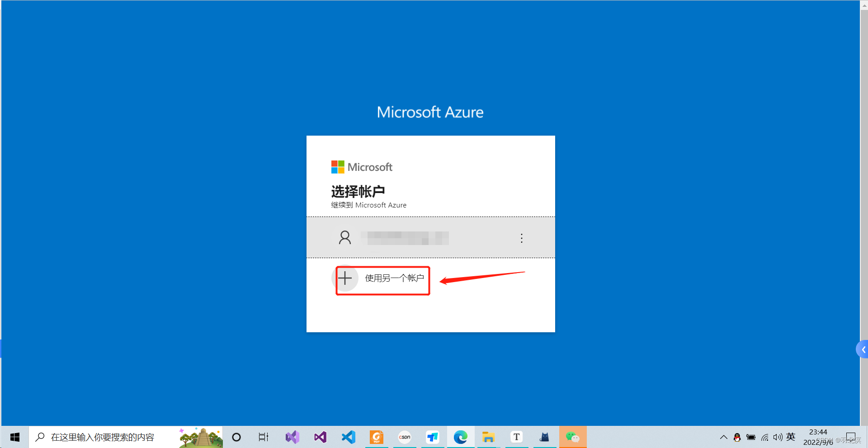This screenshot has width=868, height=448.
Task: Click the QQ penguin tray icon
Action: click(737, 437)
